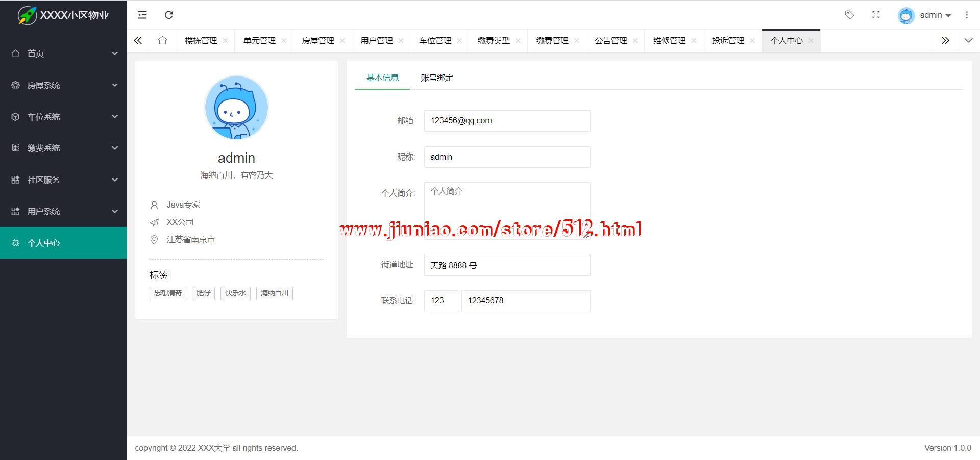Switch to the 缴费管理 tab
This screenshot has height=460, width=980.
coord(552,41)
